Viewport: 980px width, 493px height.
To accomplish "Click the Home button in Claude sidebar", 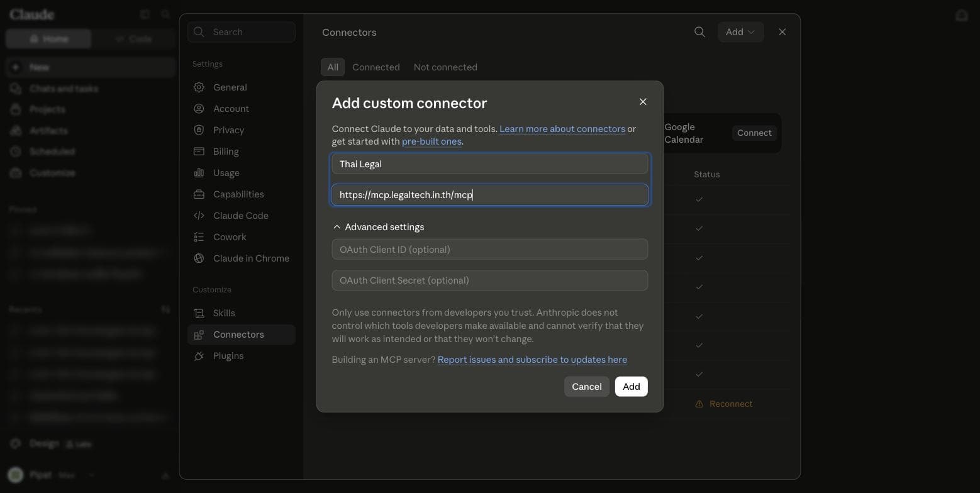I will (48, 39).
